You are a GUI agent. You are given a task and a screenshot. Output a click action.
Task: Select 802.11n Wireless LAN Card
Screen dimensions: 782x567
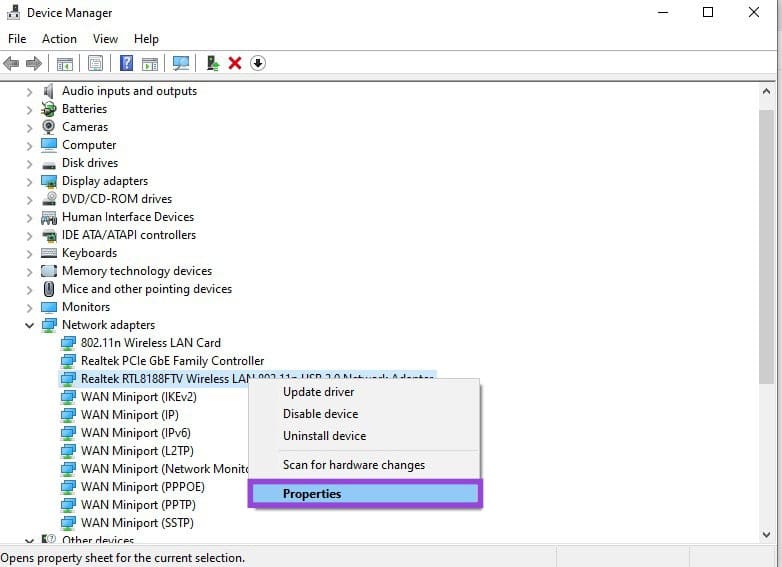pos(151,343)
